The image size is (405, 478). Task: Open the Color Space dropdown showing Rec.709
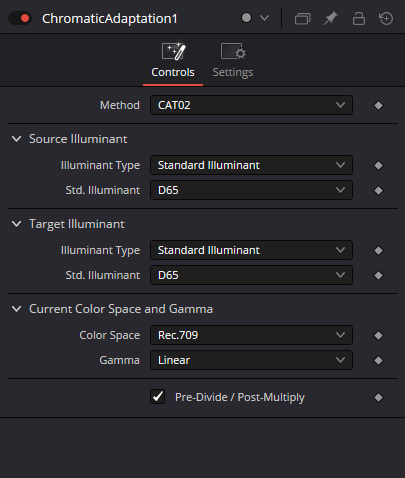pyautogui.click(x=251, y=335)
